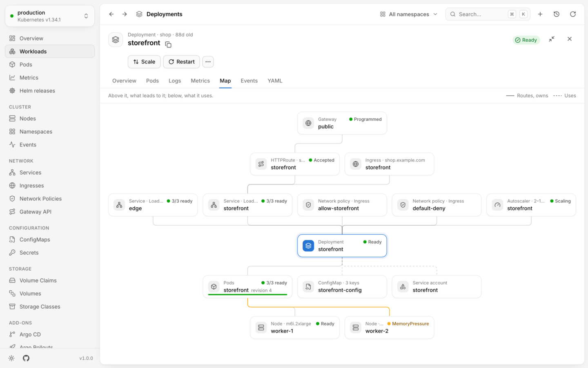
Task: Open Network Policies in sidebar
Action: pos(50,199)
